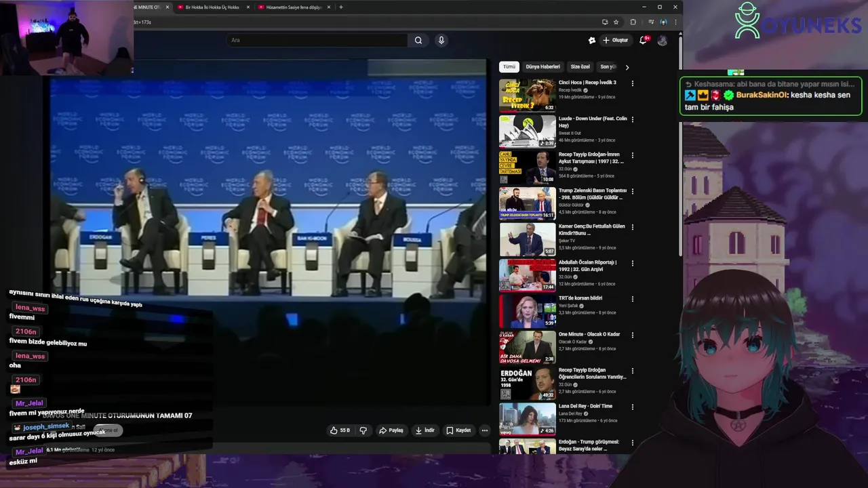Click '173 Mn görüntüleme' under Lana Del Rey
The height and width of the screenshot is (488, 868).
click(578, 420)
